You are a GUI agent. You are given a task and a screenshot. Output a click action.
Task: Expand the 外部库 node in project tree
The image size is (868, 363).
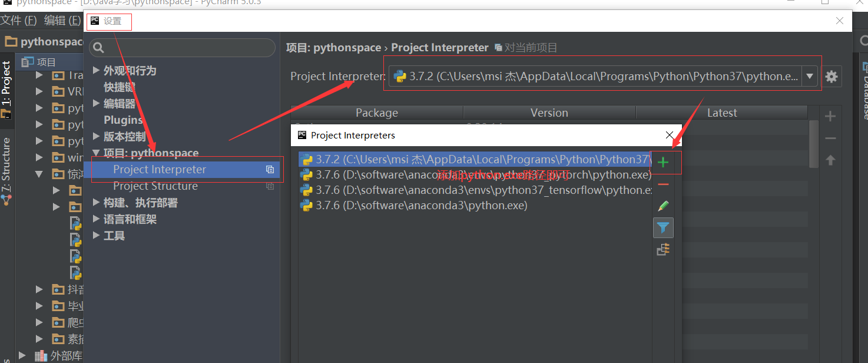click(23, 356)
